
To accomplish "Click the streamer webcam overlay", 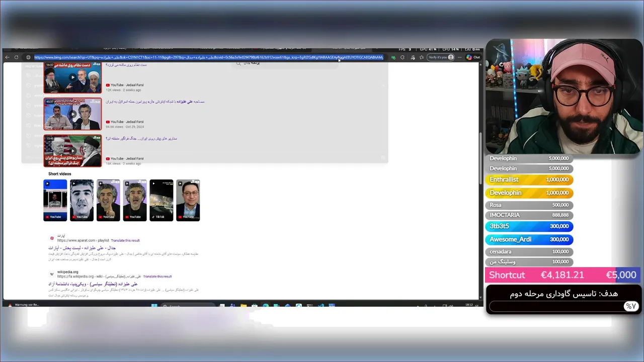I will [x=564, y=97].
